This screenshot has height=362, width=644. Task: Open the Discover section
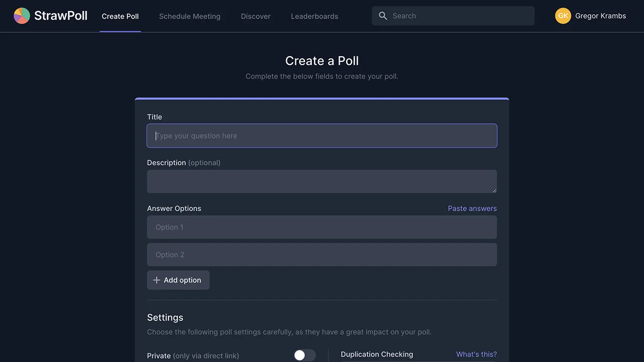pyautogui.click(x=256, y=16)
